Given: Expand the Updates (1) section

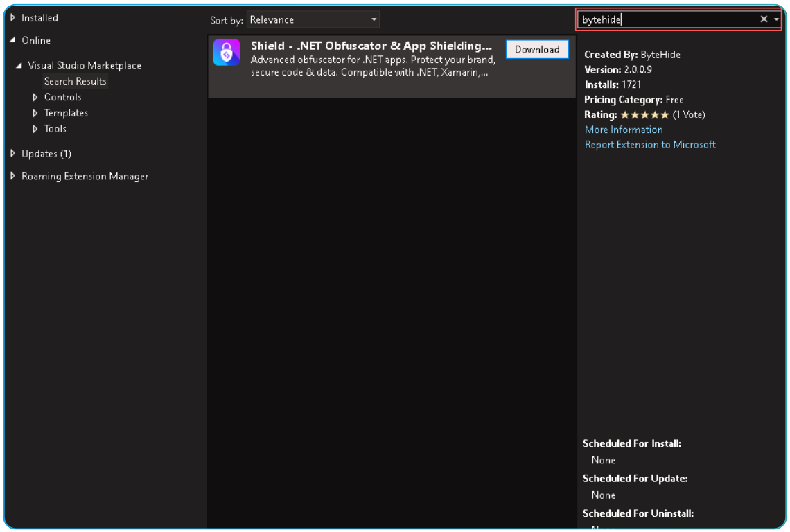Looking at the screenshot, I should [12, 153].
